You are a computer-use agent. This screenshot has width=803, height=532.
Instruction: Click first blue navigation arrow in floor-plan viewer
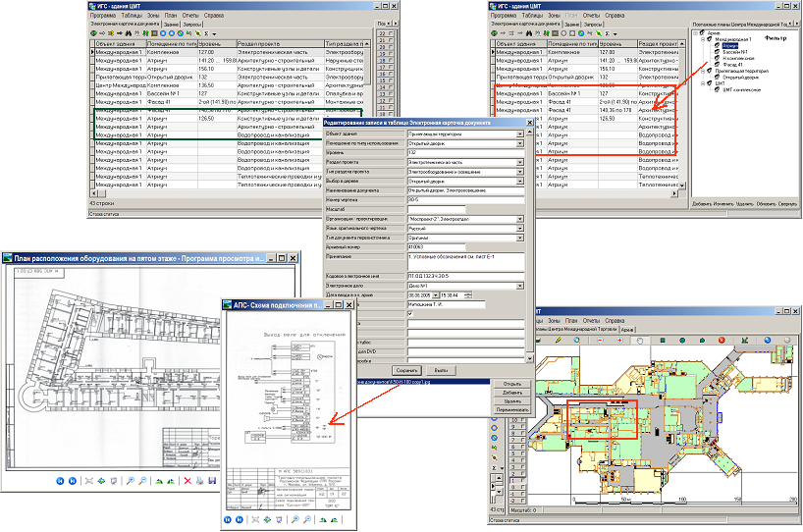click(60, 481)
